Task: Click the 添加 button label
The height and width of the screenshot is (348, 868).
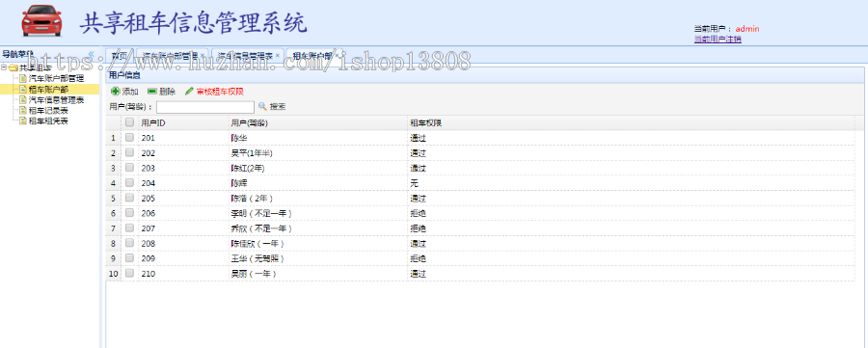Action: [x=130, y=92]
